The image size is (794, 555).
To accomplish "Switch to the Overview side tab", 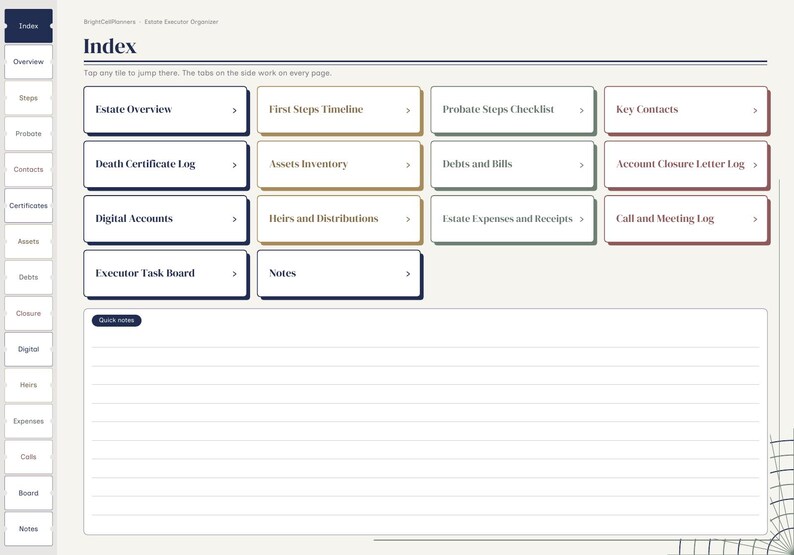I will click(x=28, y=62).
